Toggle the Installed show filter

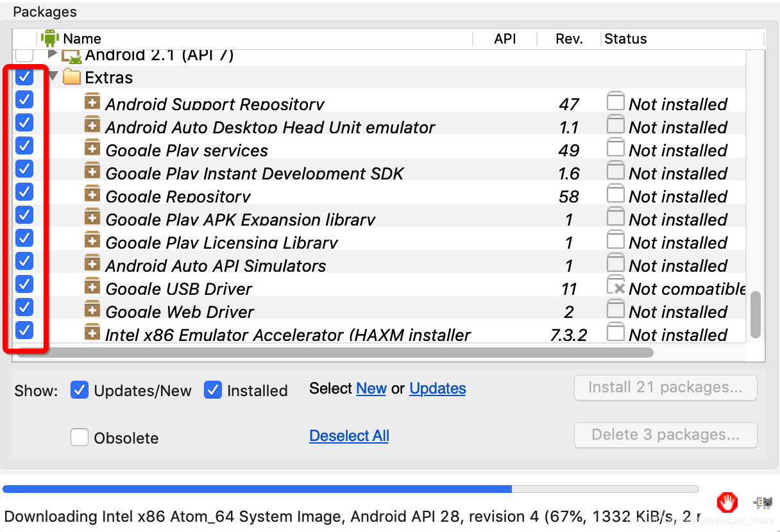pos(213,390)
